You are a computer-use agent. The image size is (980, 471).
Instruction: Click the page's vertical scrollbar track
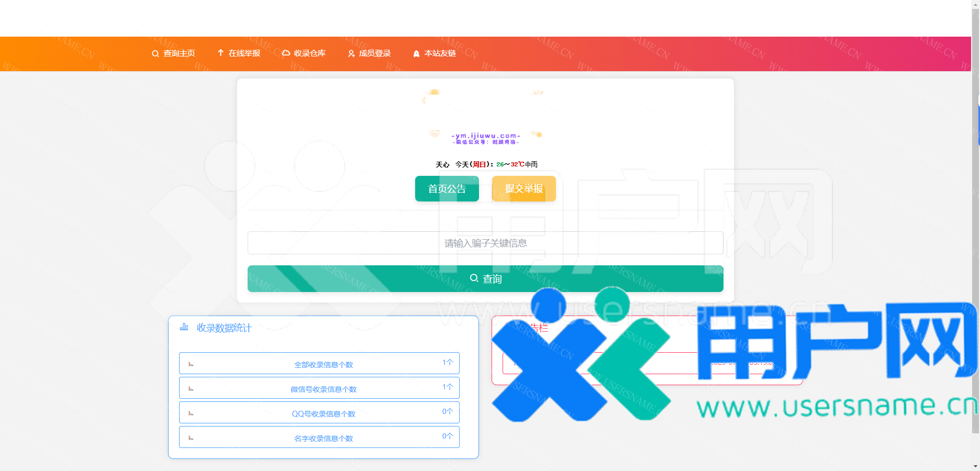(x=975, y=262)
